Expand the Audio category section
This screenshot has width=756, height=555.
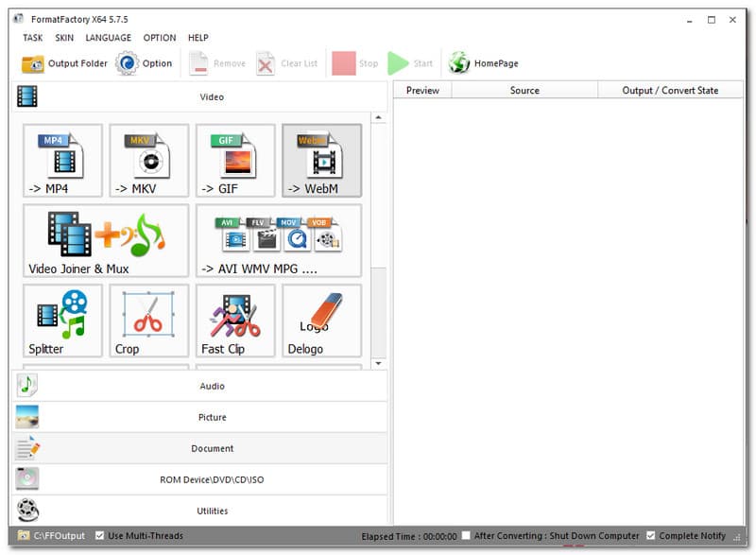(199, 386)
